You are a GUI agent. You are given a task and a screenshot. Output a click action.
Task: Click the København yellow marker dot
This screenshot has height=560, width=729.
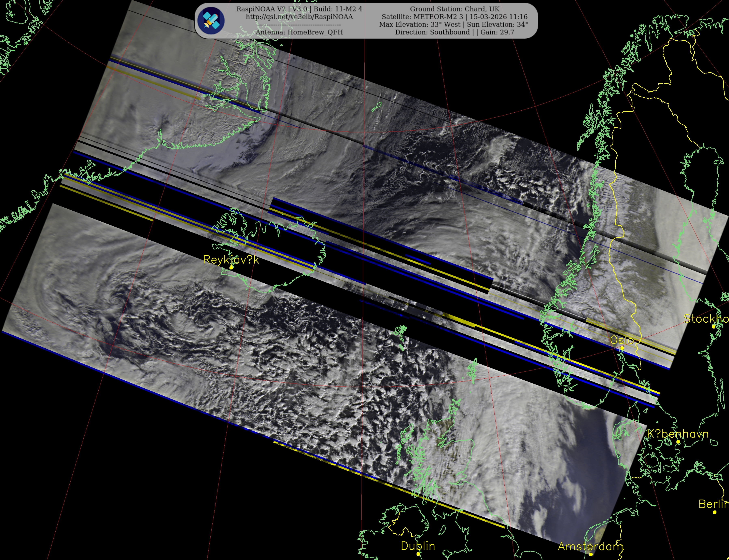[678, 442]
